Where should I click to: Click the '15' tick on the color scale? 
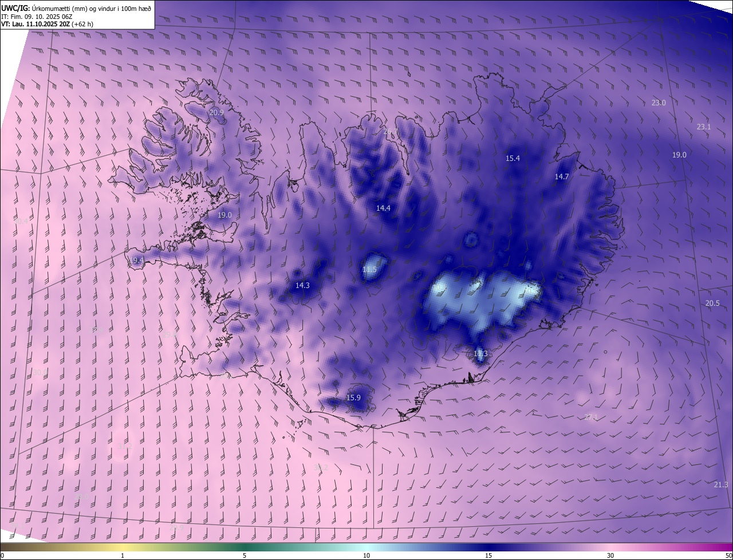[488, 556]
